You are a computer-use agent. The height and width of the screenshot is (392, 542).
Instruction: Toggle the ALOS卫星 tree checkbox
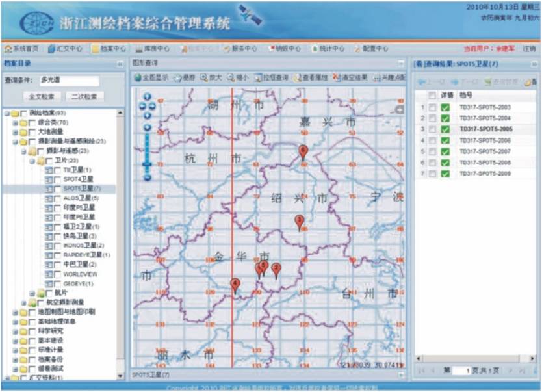pos(57,198)
